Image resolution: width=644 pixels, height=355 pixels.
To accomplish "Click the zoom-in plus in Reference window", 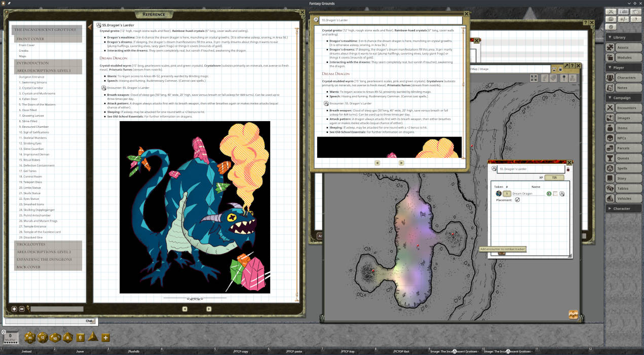I will click(14, 309).
